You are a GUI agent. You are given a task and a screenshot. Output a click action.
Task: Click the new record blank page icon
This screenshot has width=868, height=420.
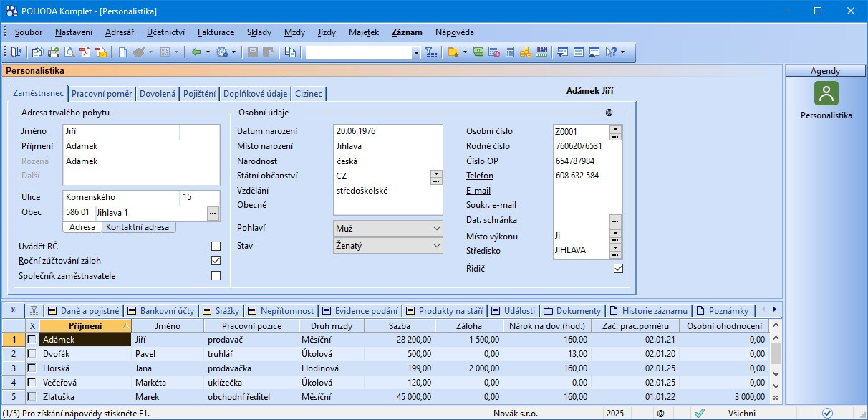coord(122,52)
